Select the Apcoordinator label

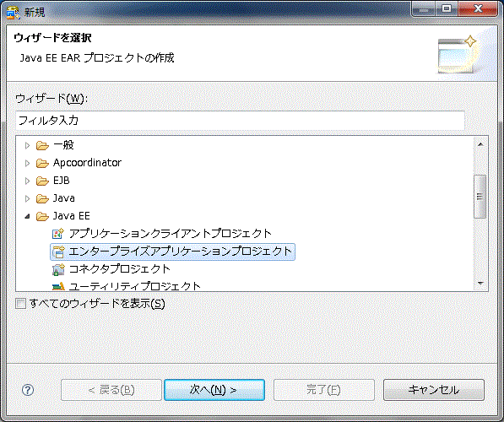[x=88, y=163]
